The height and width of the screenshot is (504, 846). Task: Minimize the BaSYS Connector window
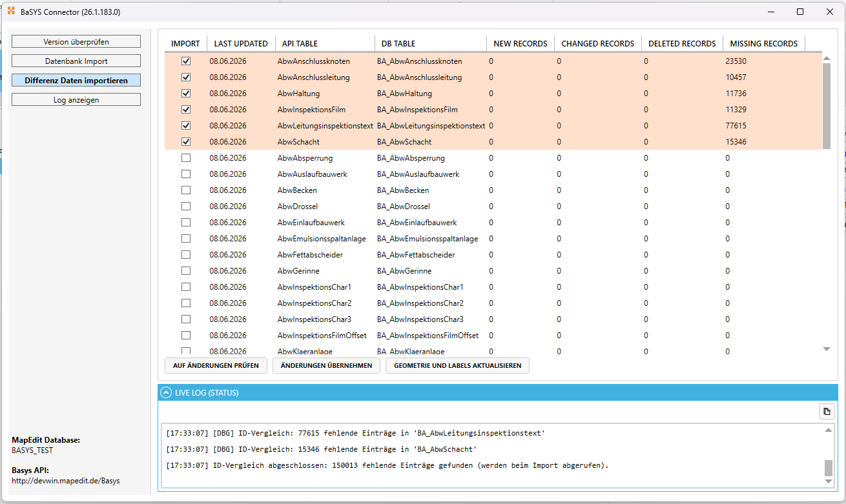coord(770,12)
